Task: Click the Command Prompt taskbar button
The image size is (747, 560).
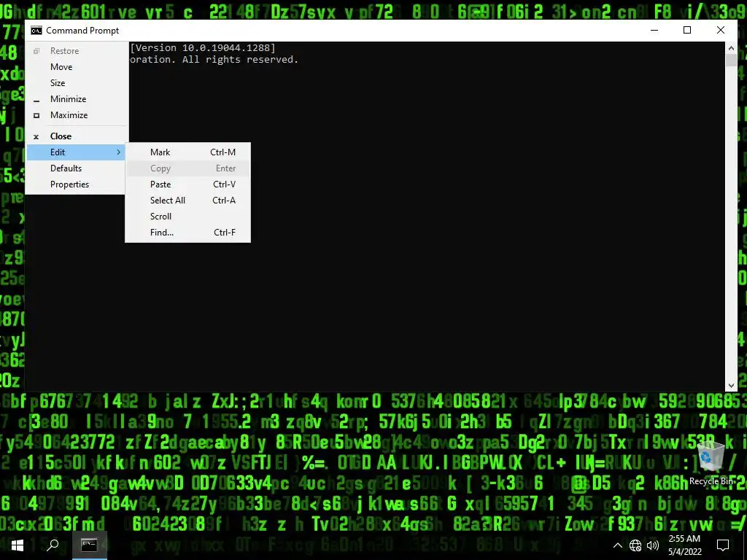Action: coord(89,545)
